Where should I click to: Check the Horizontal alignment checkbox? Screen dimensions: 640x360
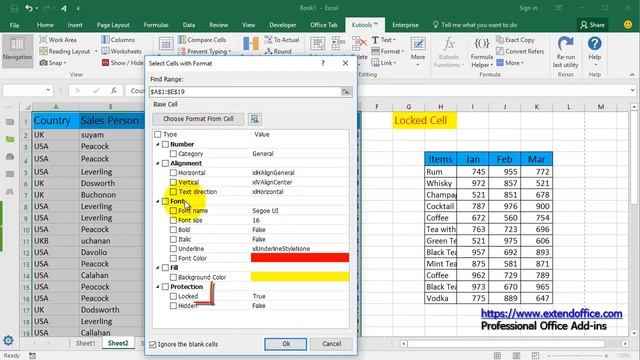[x=173, y=173]
